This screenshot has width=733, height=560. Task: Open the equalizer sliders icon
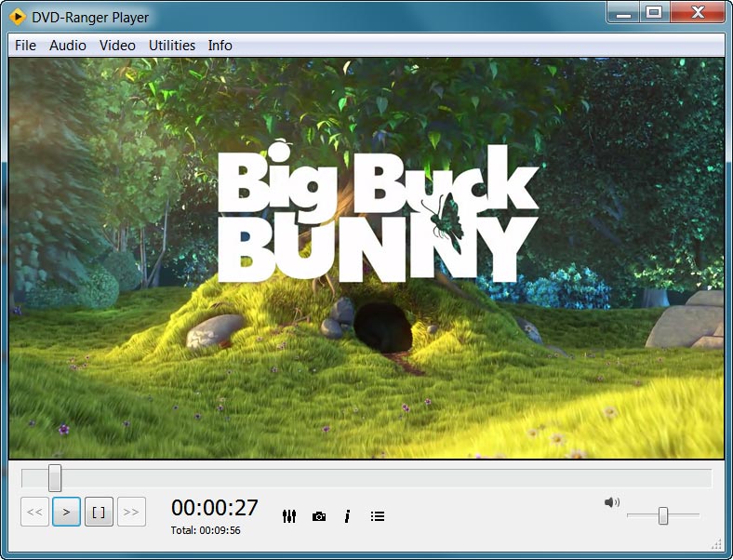[x=289, y=516]
